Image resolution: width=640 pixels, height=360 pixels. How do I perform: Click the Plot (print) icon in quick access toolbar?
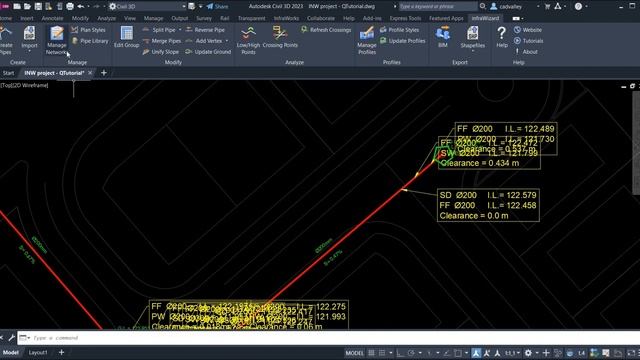pos(70,7)
